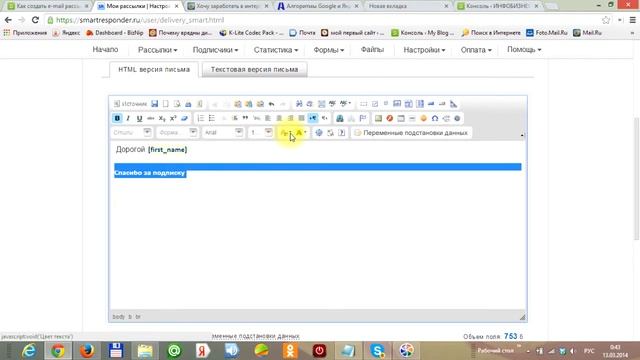
Task: Open the Оплата menu
Action: pos(476,50)
